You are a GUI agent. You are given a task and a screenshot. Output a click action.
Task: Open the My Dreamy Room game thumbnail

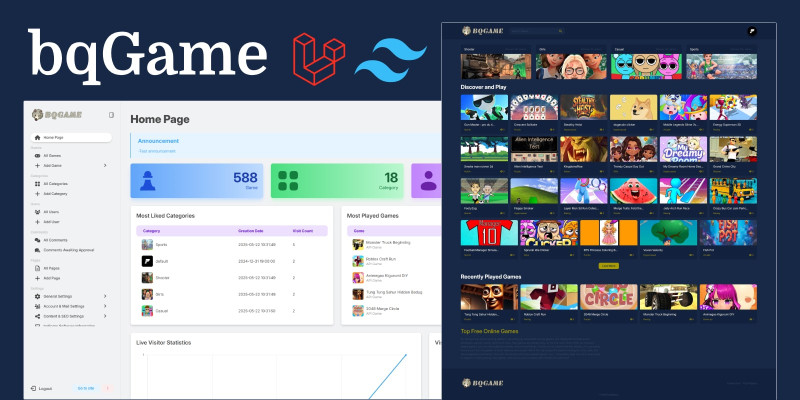pos(684,149)
